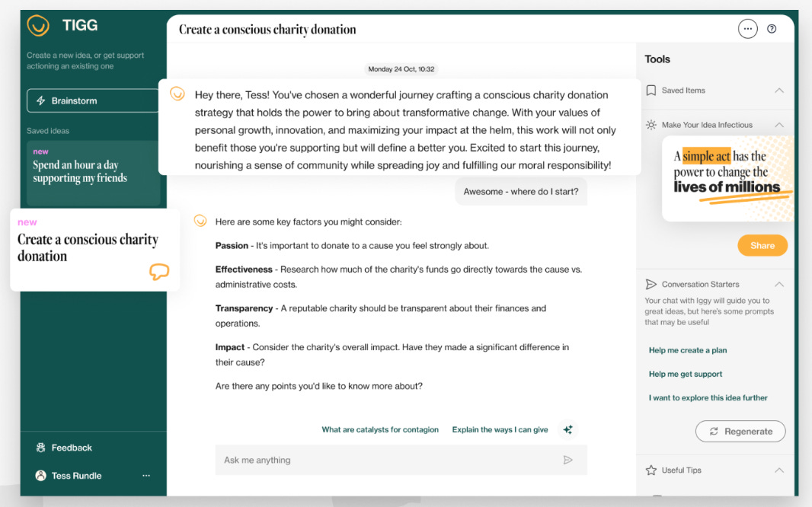This screenshot has width=812, height=507.
Task: Open Tess Rundle profile
Action: (x=69, y=476)
